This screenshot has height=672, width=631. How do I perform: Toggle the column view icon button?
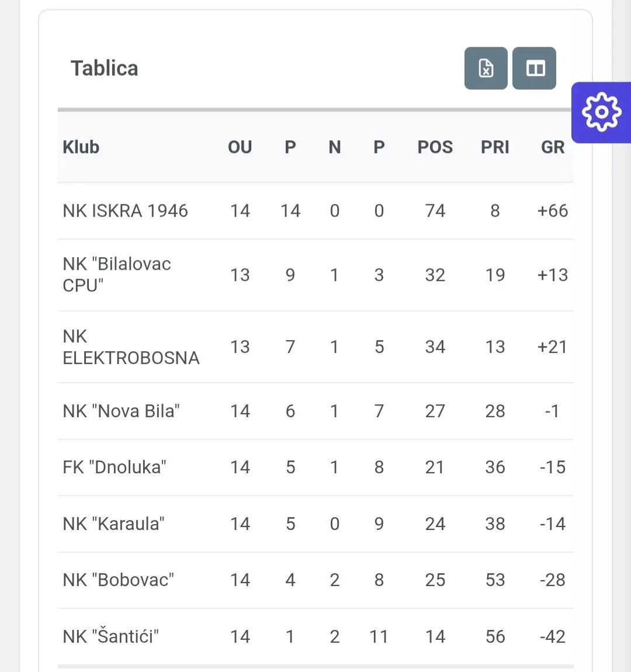point(534,68)
